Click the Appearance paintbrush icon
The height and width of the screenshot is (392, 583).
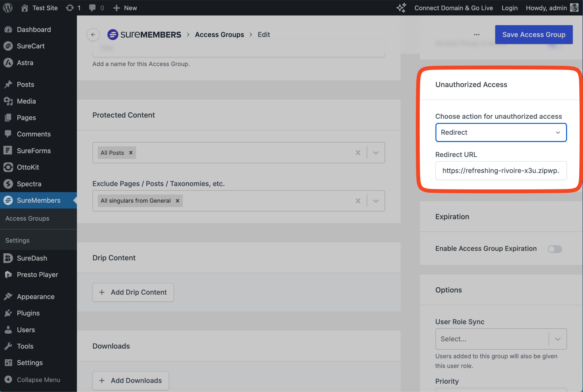pyautogui.click(x=8, y=296)
